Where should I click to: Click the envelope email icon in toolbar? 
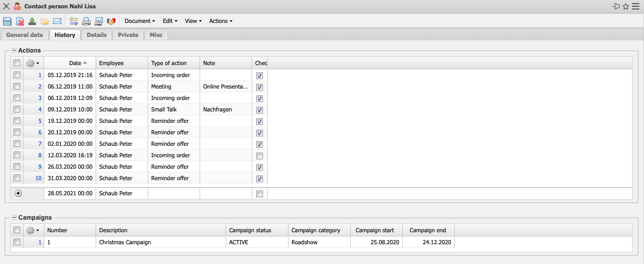(x=57, y=21)
